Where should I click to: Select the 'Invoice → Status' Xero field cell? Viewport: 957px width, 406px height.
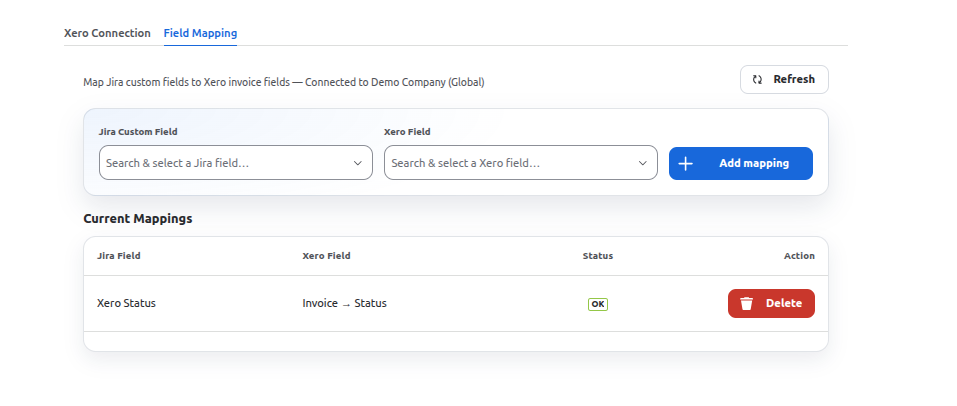(x=344, y=303)
